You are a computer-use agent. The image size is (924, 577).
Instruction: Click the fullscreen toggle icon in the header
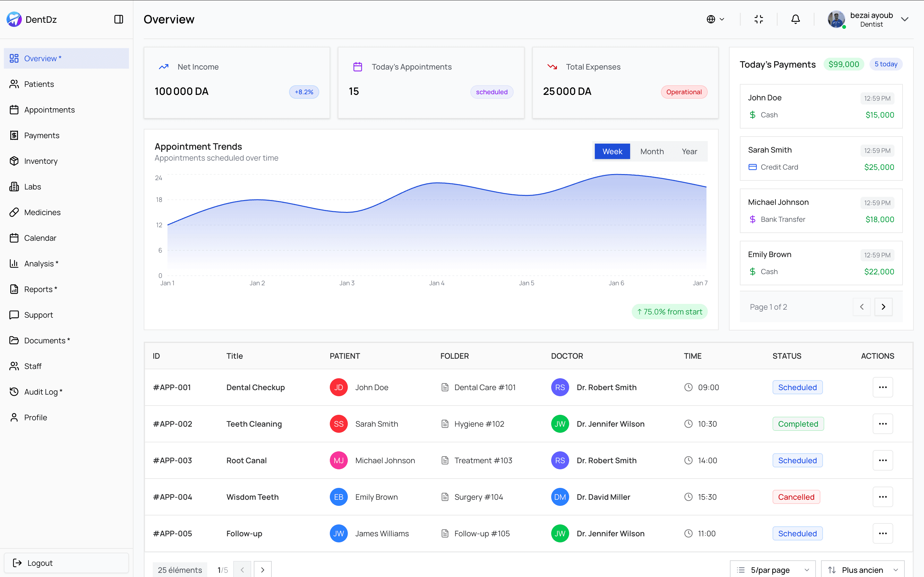758,19
